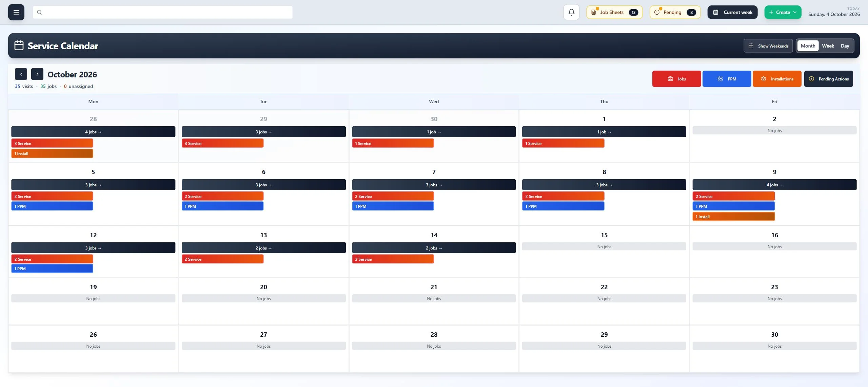Select 1 PPM chip on October 12

pyautogui.click(x=52, y=269)
